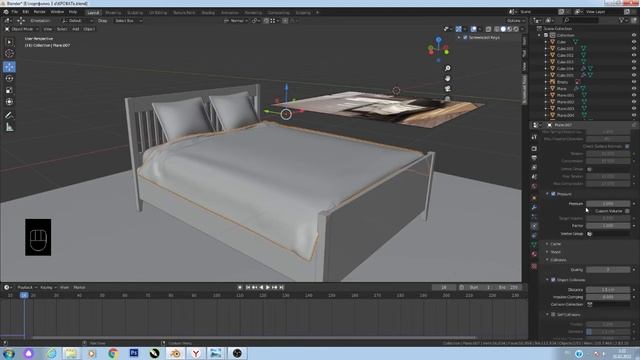Activate the Move tool

tap(9, 67)
